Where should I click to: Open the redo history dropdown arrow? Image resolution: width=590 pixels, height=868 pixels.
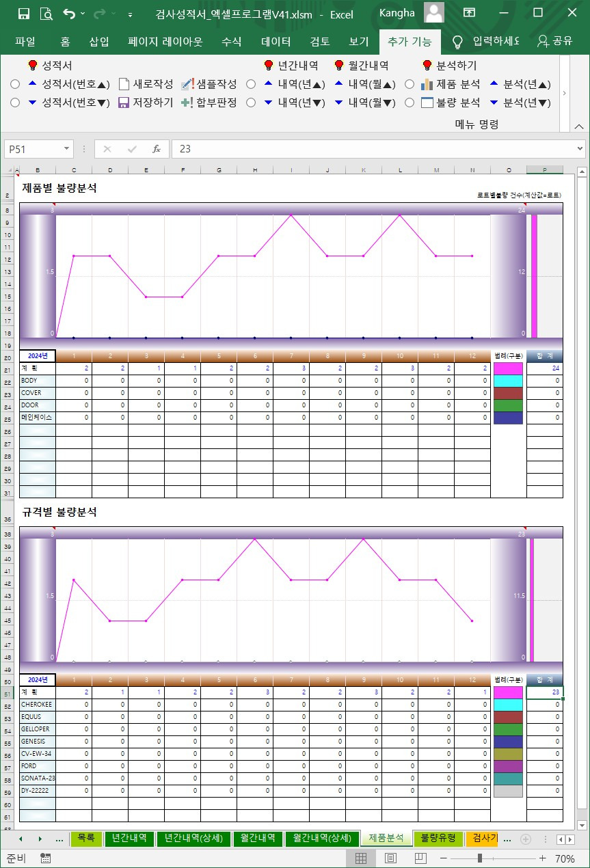click(113, 14)
